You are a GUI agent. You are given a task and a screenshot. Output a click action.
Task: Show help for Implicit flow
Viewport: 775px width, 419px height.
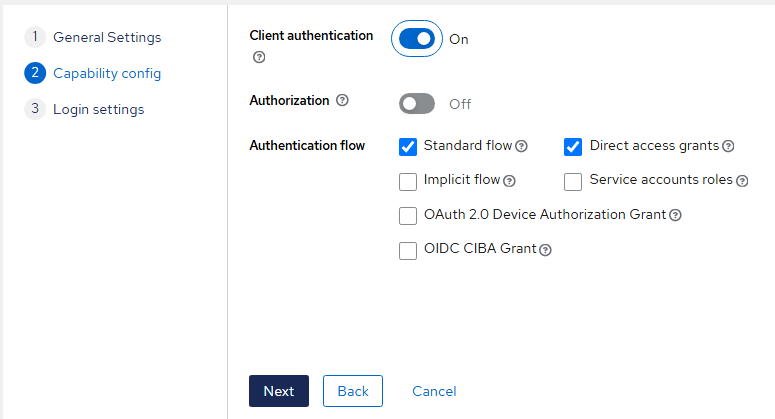click(x=509, y=181)
